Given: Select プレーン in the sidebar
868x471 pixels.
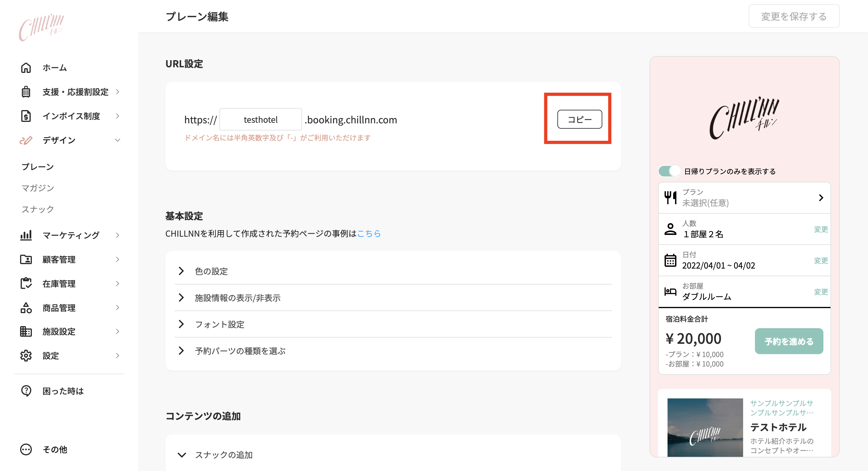Looking at the screenshot, I should 37,166.
